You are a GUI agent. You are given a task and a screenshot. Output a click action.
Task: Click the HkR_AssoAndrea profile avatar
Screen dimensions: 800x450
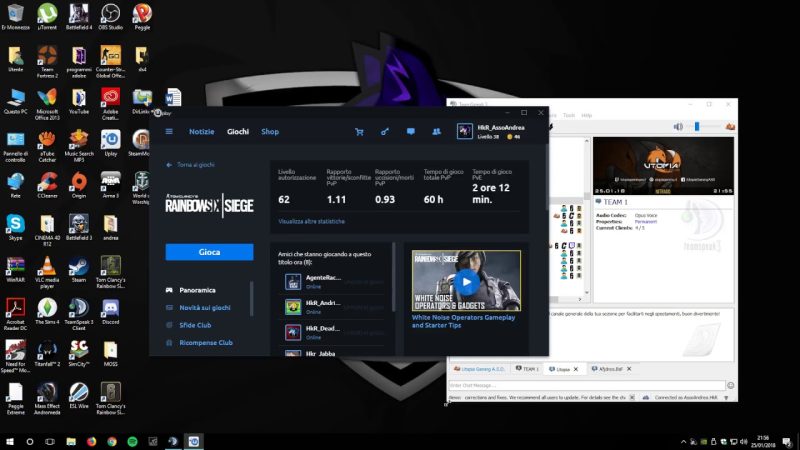click(x=464, y=132)
